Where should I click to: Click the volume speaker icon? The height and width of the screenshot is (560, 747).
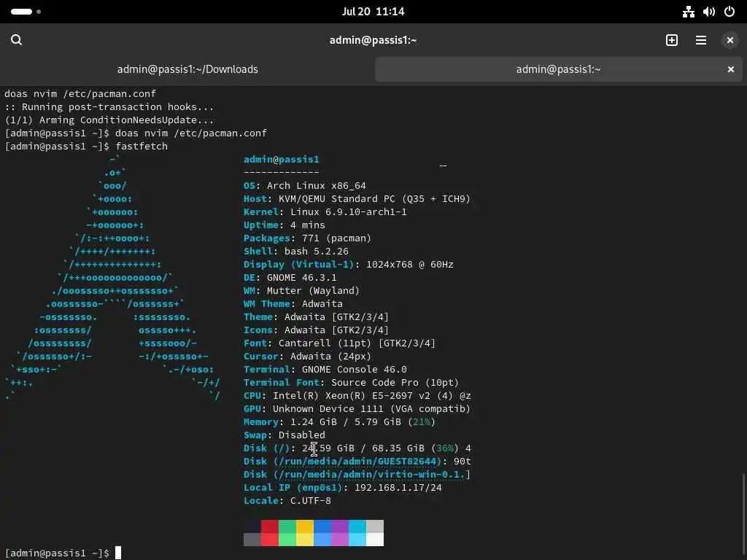coord(709,12)
